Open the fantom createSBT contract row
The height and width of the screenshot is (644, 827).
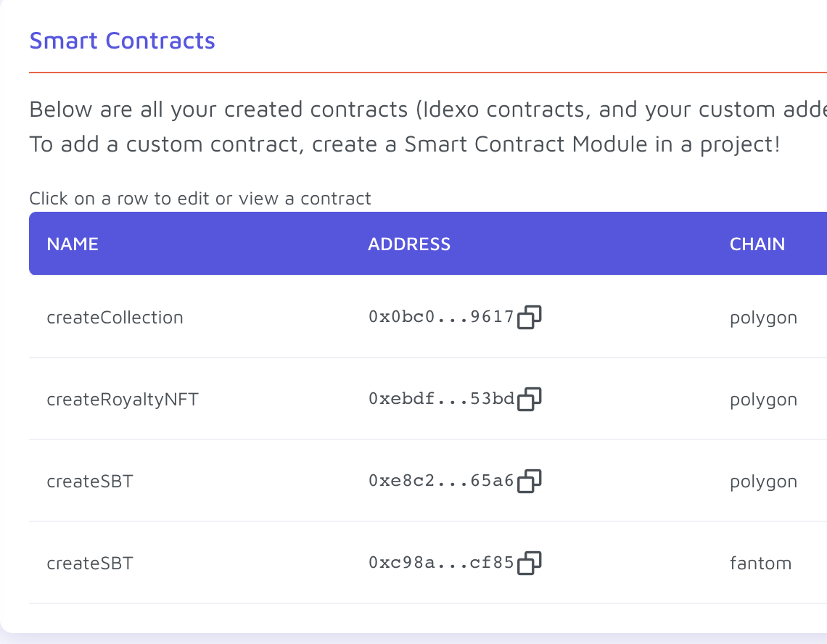point(428,563)
